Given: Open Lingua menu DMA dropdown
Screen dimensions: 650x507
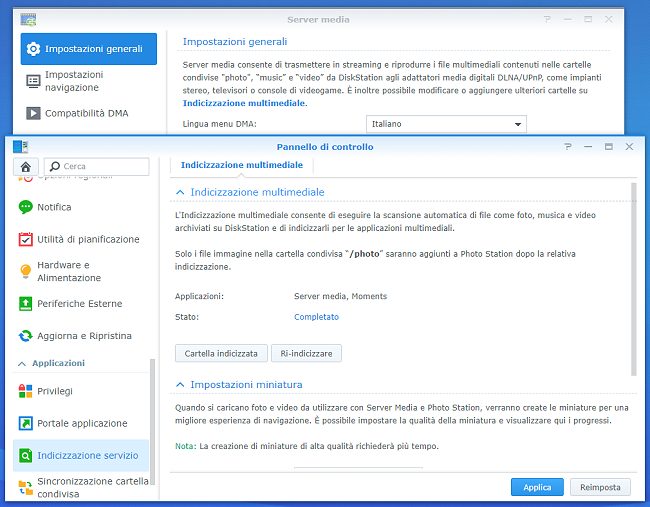Looking at the screenshot, I should point(446,124).
